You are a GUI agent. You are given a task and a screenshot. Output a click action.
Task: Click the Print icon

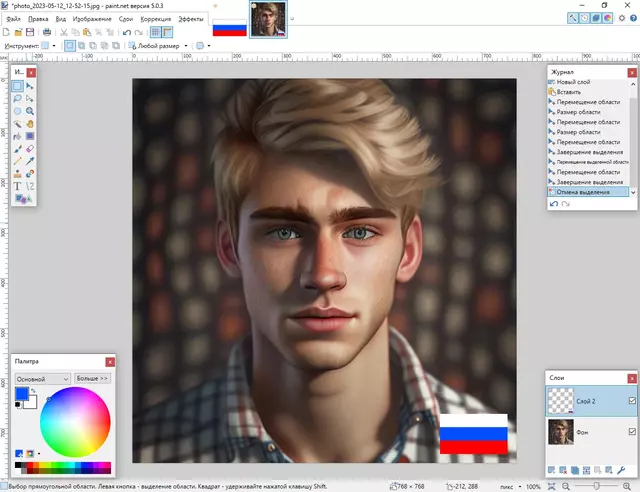click(47, 32)
